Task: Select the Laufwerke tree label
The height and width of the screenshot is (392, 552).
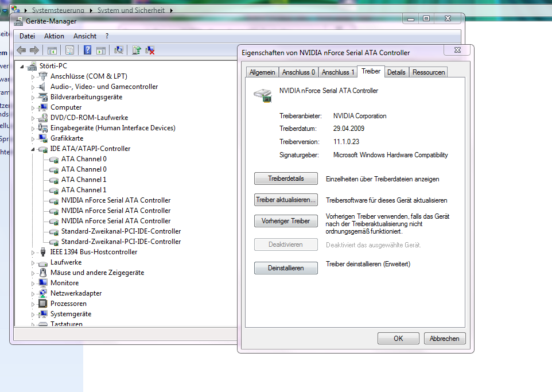Action: tap(66, 262)
